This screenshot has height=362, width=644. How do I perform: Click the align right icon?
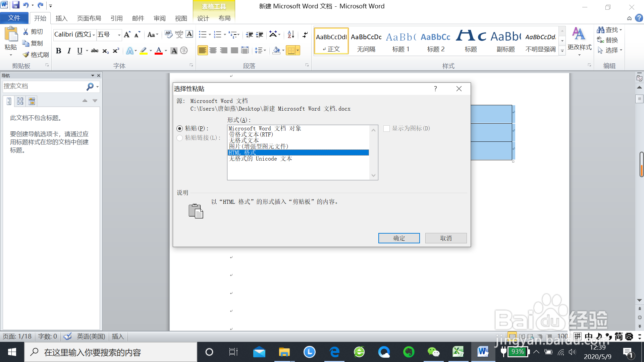click(x=224, y=51)
